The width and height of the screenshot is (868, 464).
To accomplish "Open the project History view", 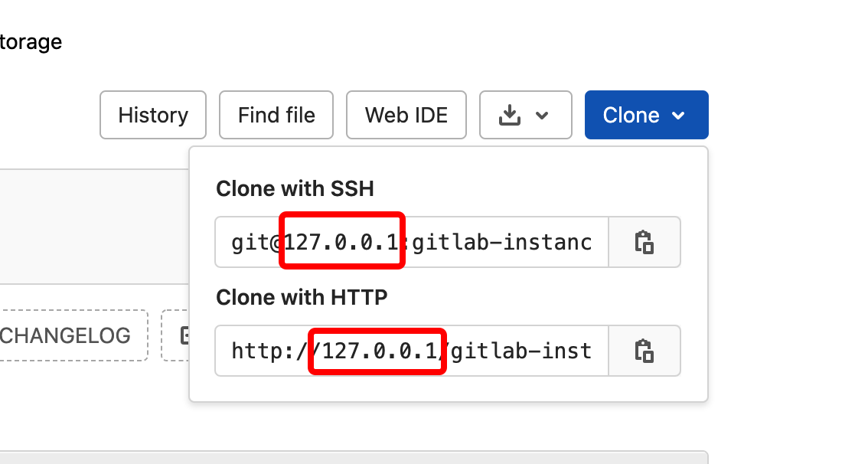I will point(152,115).
